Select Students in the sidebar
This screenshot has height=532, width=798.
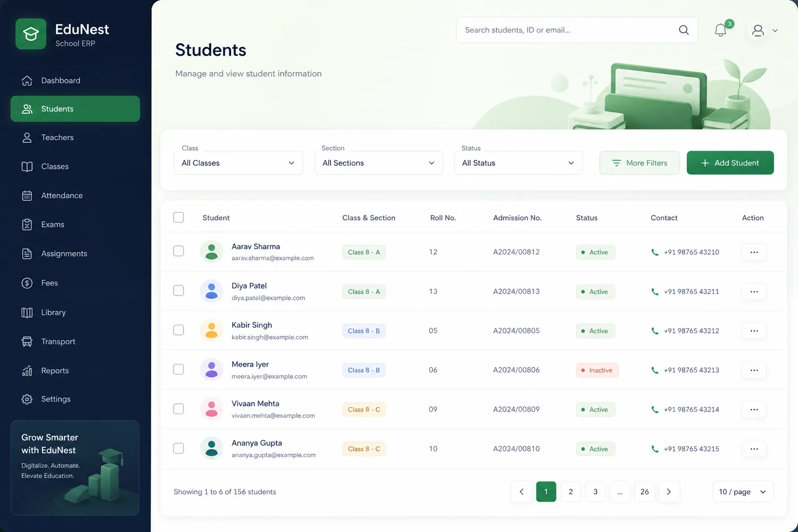(x=75, y=109)
